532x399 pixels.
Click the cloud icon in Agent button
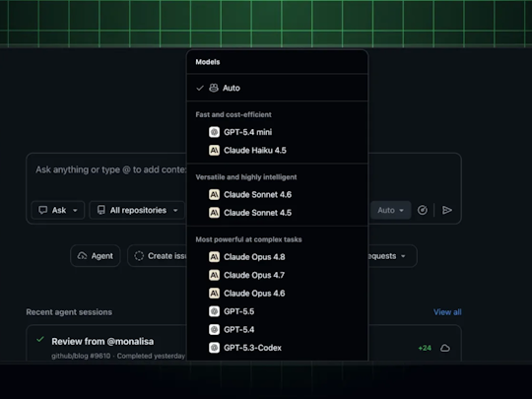pyautogui.click(x=82, y=256)
